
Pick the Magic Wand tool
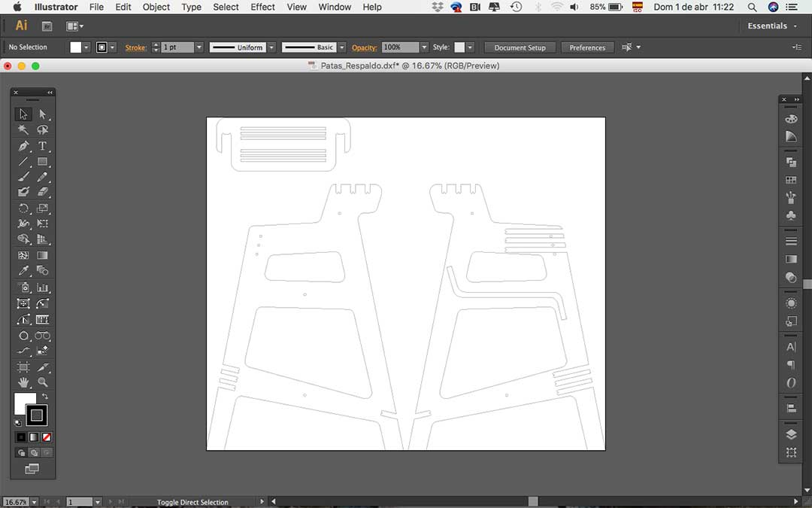click(x=23, y=129)
